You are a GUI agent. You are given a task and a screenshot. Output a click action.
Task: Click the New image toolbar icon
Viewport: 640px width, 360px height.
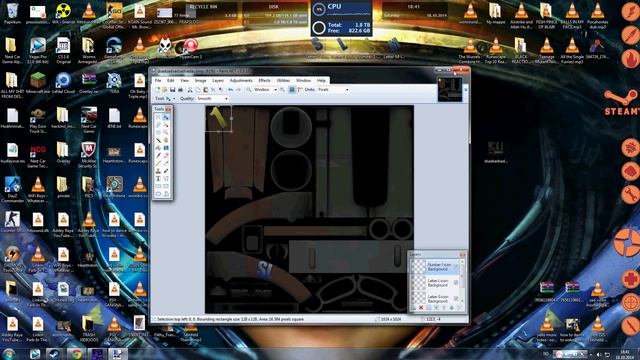[157, 89]
